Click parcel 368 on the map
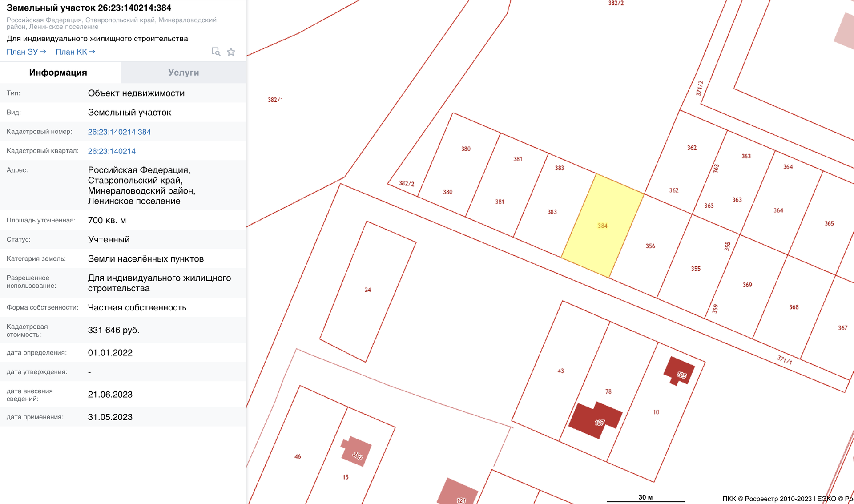The width and height of the screenshot is (854, 504). coord(794,307)
